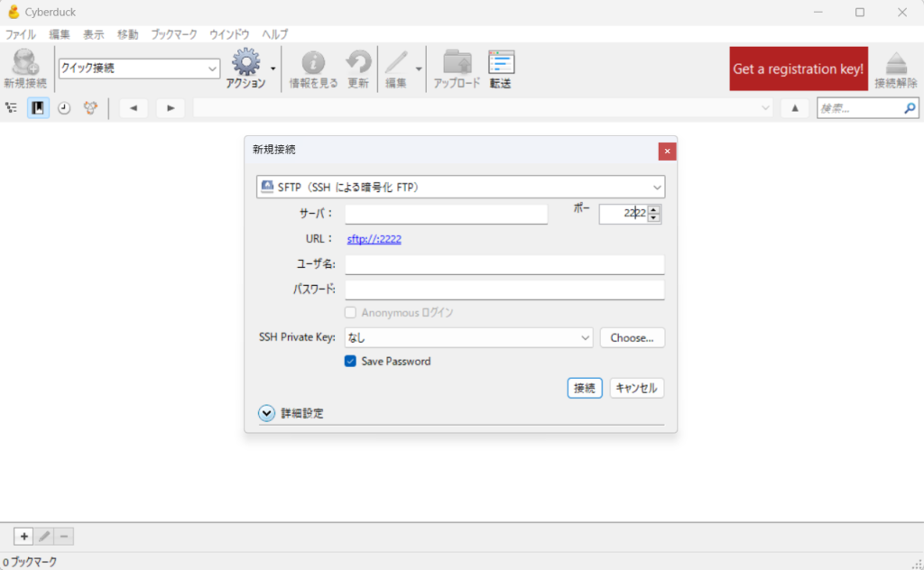The image size is (924, 570).
Task: Click the 編集 pencil toolbar icon
Action: click(396, 69)
